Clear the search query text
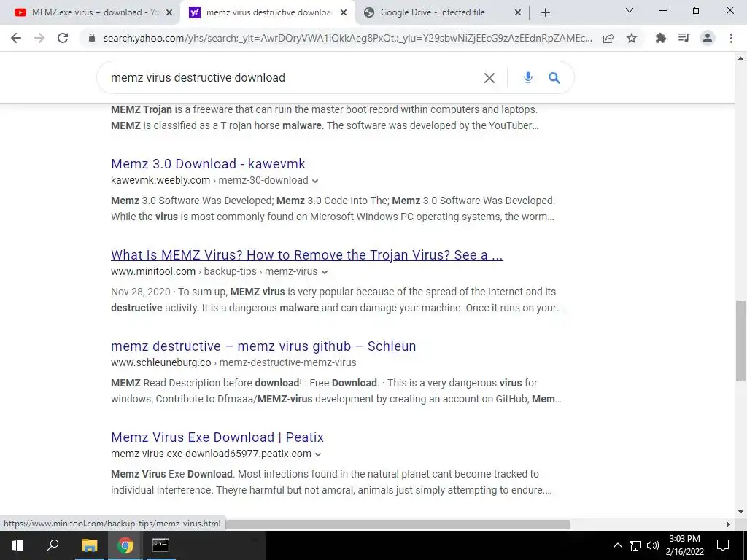 (x=489, y=78)
